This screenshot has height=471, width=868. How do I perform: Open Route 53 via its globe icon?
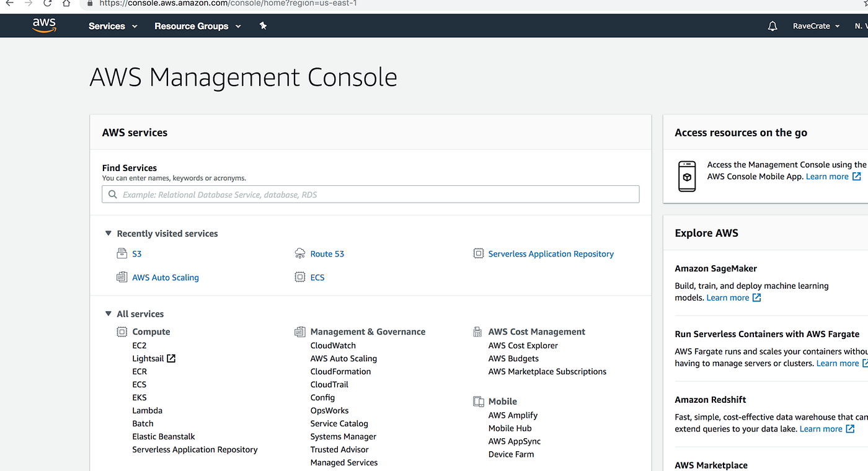click(x=299, y=253)
